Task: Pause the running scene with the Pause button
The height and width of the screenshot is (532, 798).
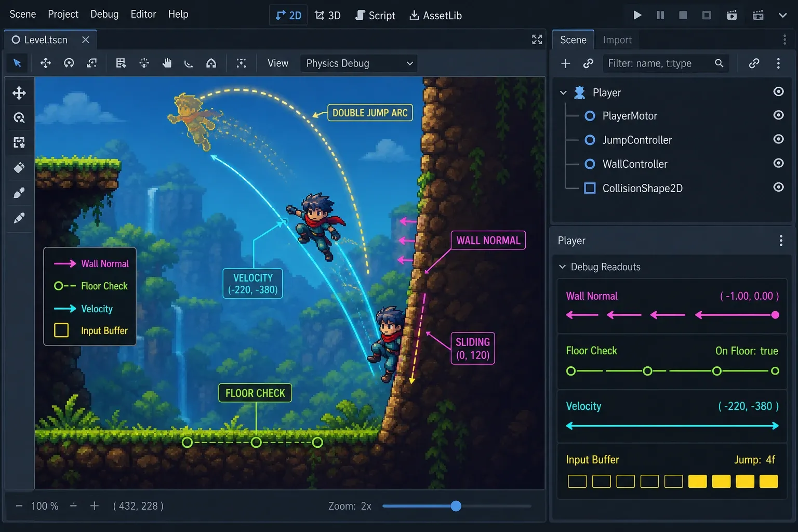Action: click(x=660, y=15)
